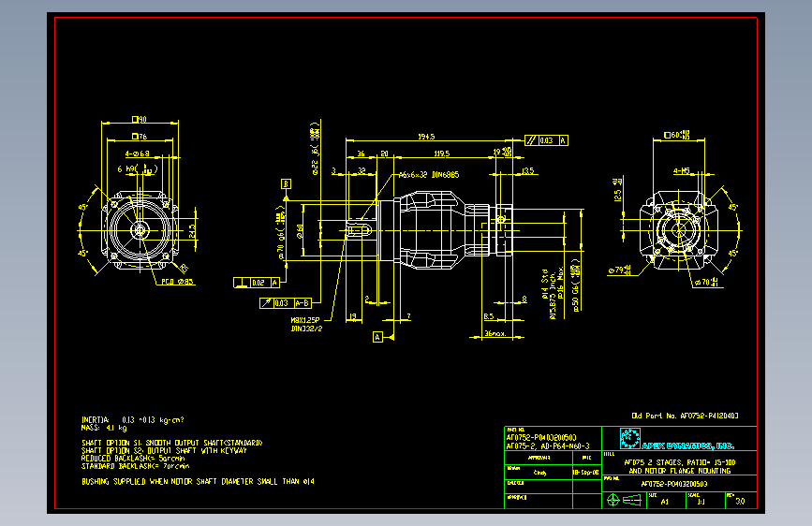
Task: Click the 1:1 scale value
Action: coord(701,502)
